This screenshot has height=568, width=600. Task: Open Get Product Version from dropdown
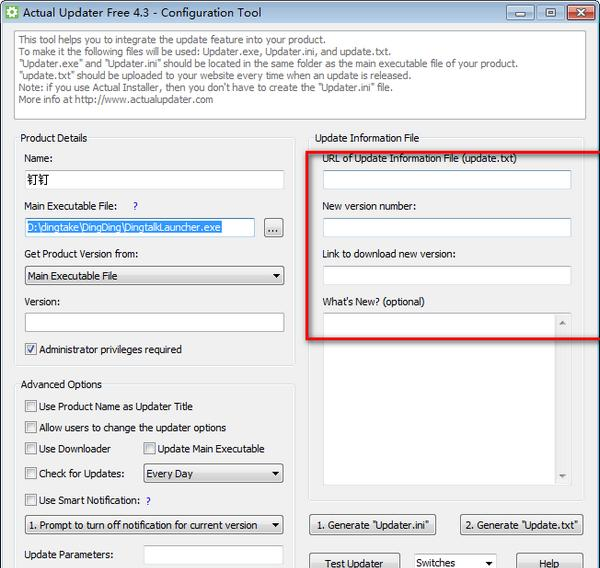coord(154,276)
